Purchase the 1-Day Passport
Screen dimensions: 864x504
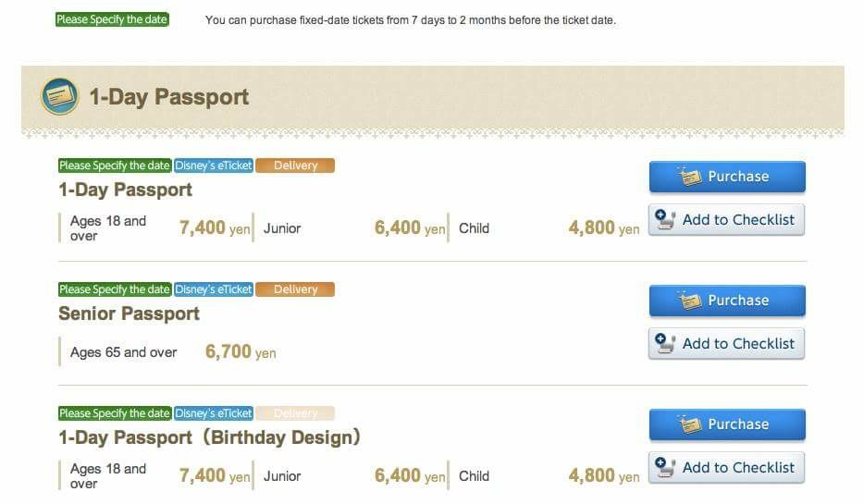727,177
